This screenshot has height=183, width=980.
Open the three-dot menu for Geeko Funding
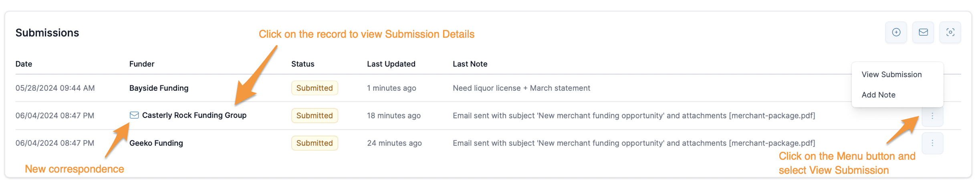pos(932,143)
